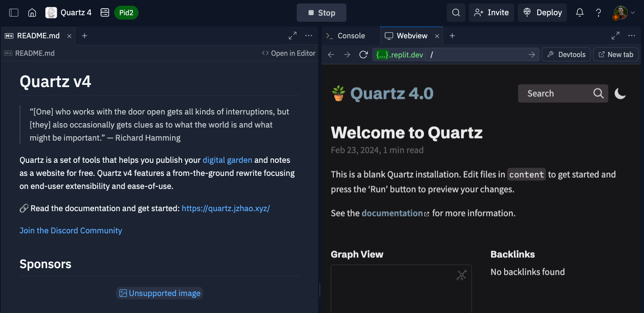Open the README pane options menu

coord(309,35)
